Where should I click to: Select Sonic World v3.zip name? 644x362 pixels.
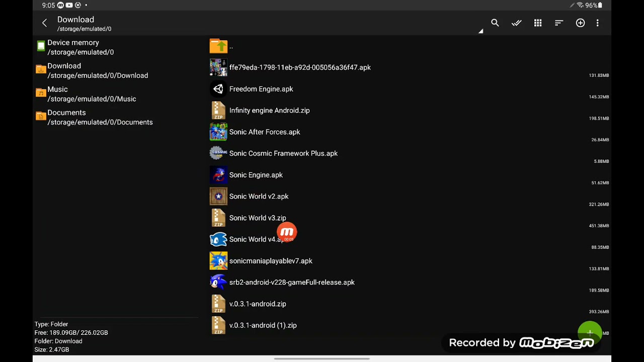pyautogui.click(x=258, y=218)
